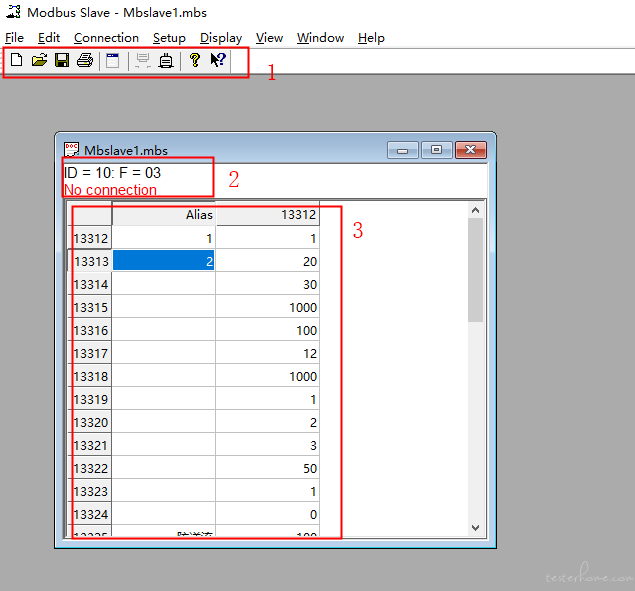This screenshot has width=635, height=591.
Task: Open the Window menu
Action: [x=320, y=38]
